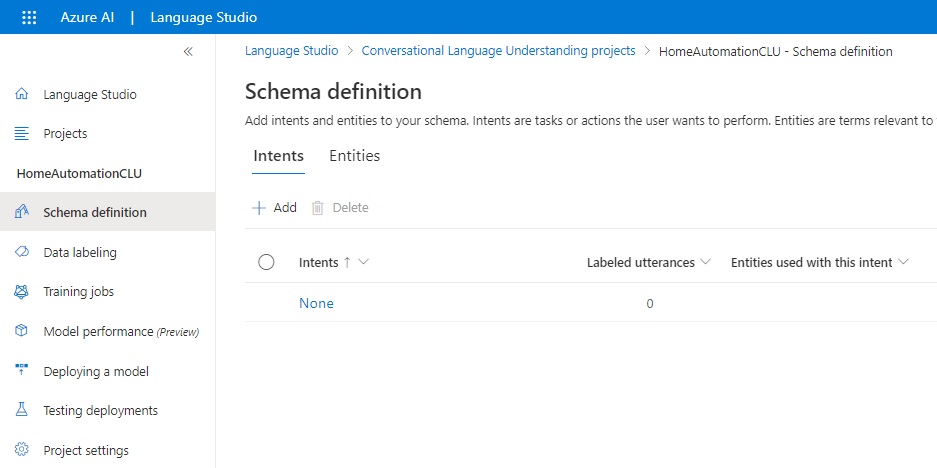Toggle the select-all intents radio circle
This screenshot has width=937, height=468.
point(266,262)
